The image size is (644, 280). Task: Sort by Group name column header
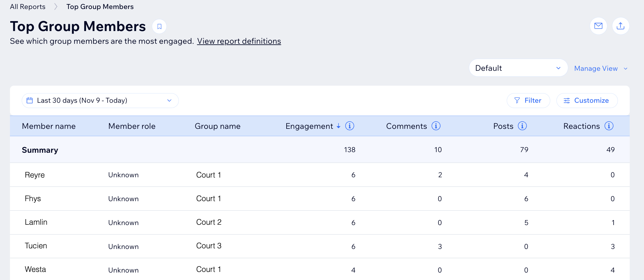[x=217, y=126]
